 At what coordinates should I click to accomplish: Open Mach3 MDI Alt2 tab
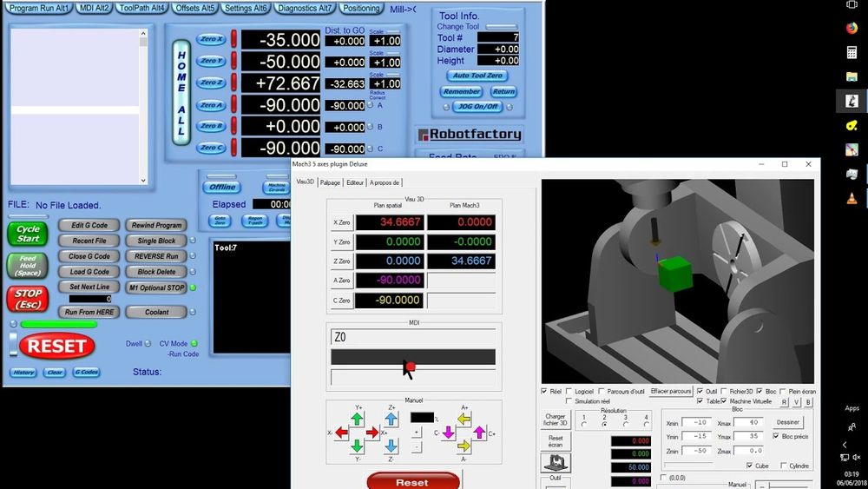click(x=94, y=9)
